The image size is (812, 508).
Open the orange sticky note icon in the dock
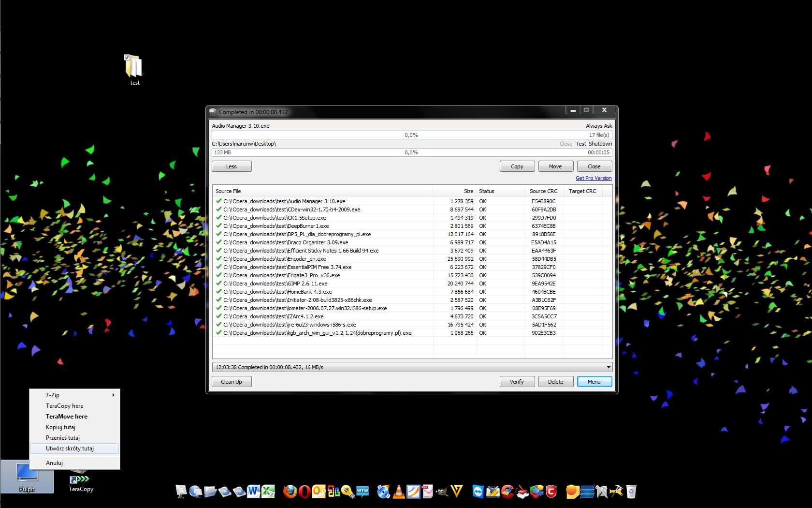coord(572,492)
